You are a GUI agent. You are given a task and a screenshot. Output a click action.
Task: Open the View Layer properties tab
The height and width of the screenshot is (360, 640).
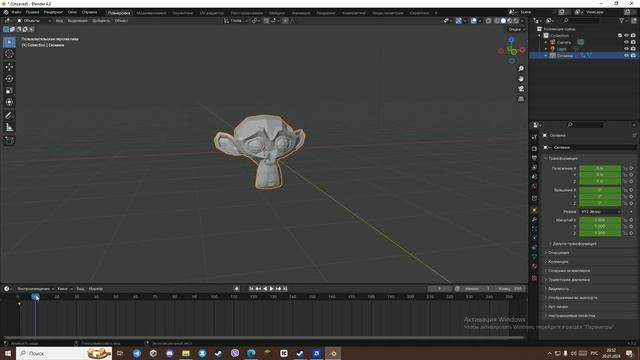[x=534, y=167]
